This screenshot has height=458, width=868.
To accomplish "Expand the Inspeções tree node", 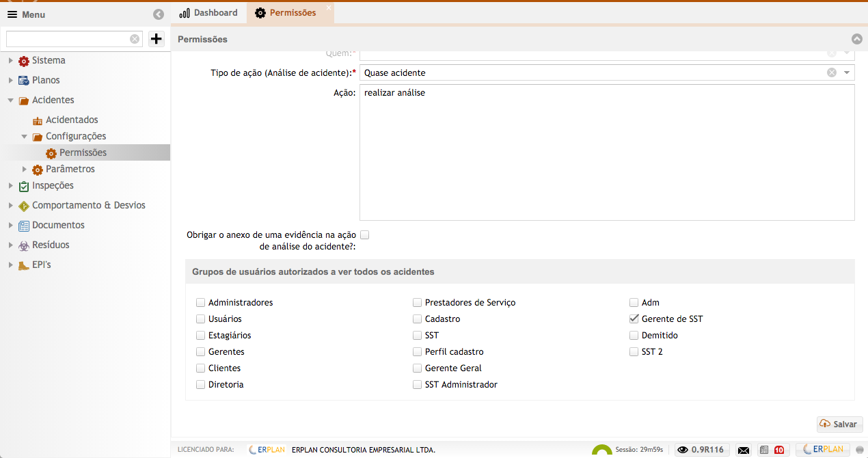I will (10, 186).
